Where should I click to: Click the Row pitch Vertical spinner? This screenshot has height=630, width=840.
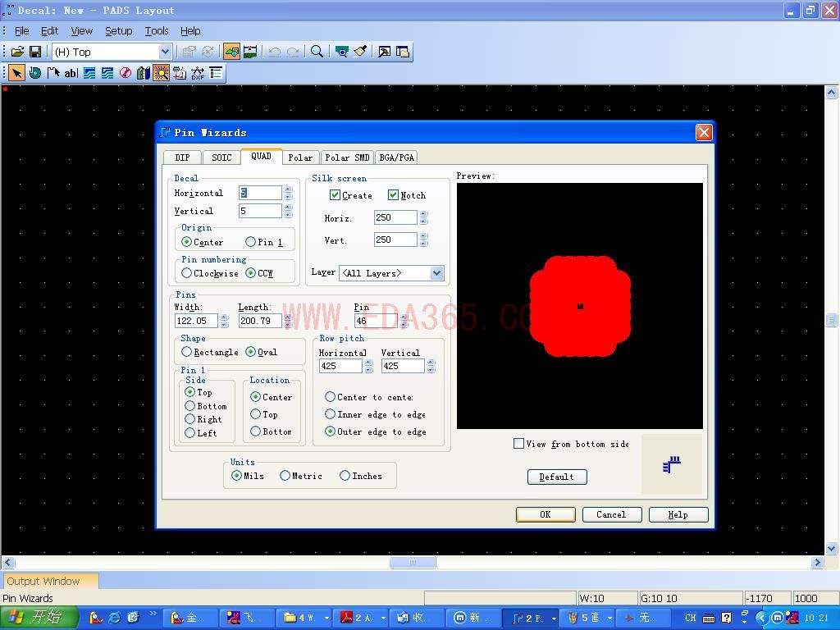(431, 366)
